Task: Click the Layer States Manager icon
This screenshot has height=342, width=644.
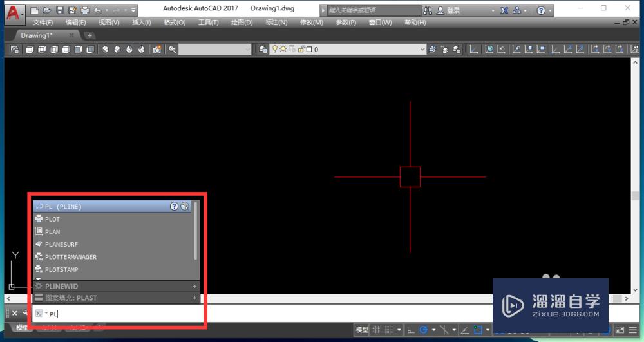Action: pyautogui.click(x=457, y=49)
